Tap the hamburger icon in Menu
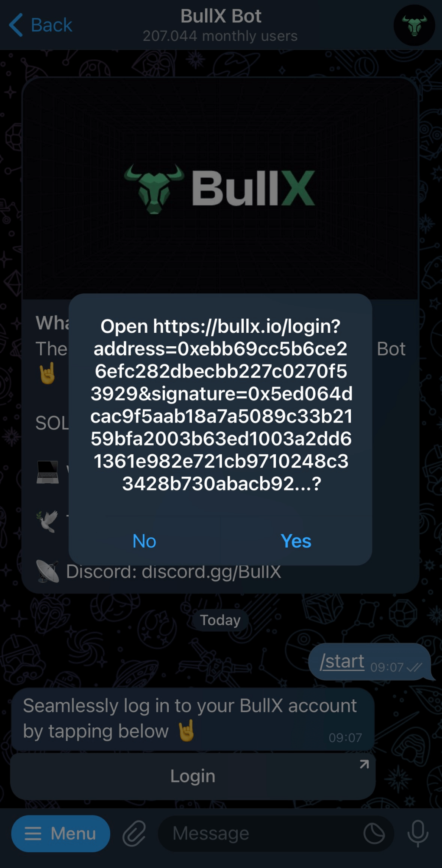Screen dimensions: 442x868 click(x=33, y=834)
